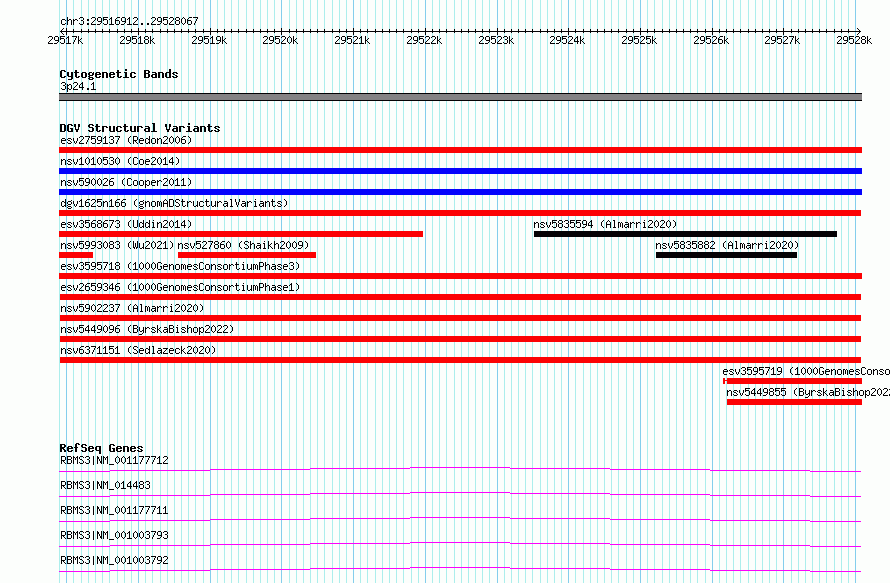Open RBMS3|NM_001177711 transcript label

114,510
